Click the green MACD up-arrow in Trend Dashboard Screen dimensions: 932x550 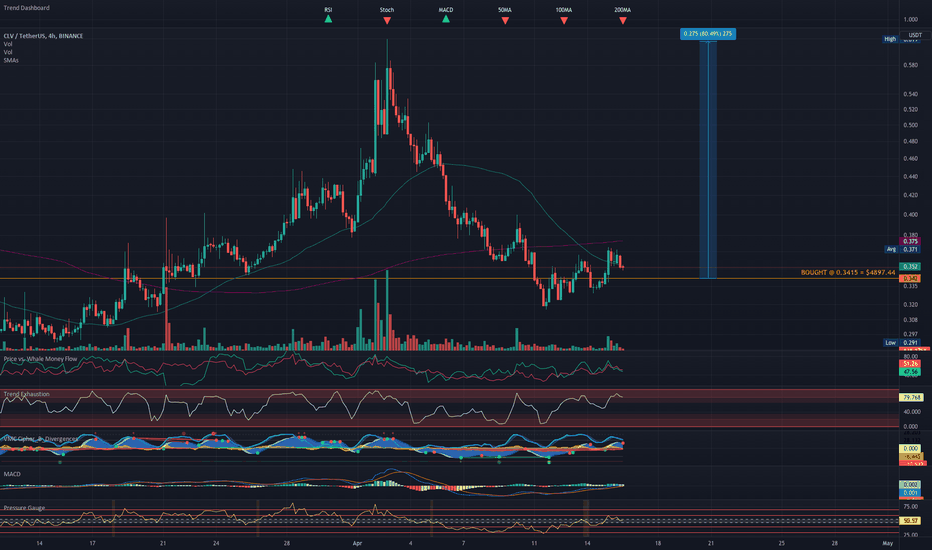pyautogui.click(x=446, y=20)
